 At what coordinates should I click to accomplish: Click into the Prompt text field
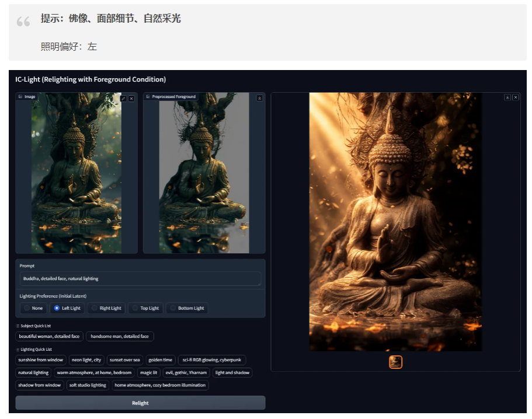click(x=140, y=279)
